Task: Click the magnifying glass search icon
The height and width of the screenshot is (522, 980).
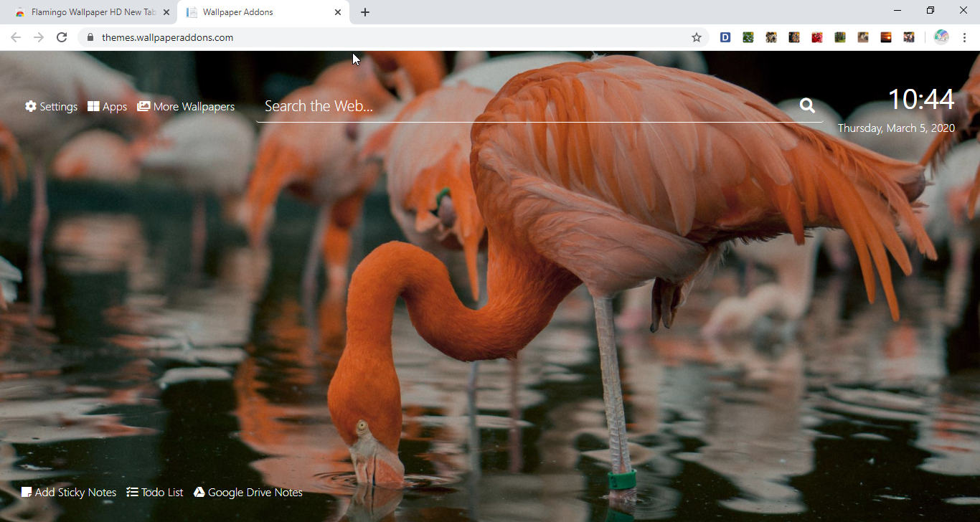Action: tap(807, 105)
